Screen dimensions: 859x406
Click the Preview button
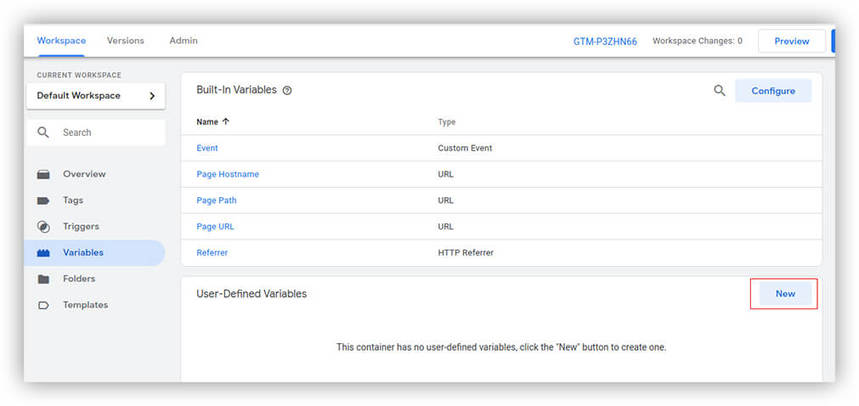(x=791, y=41)
